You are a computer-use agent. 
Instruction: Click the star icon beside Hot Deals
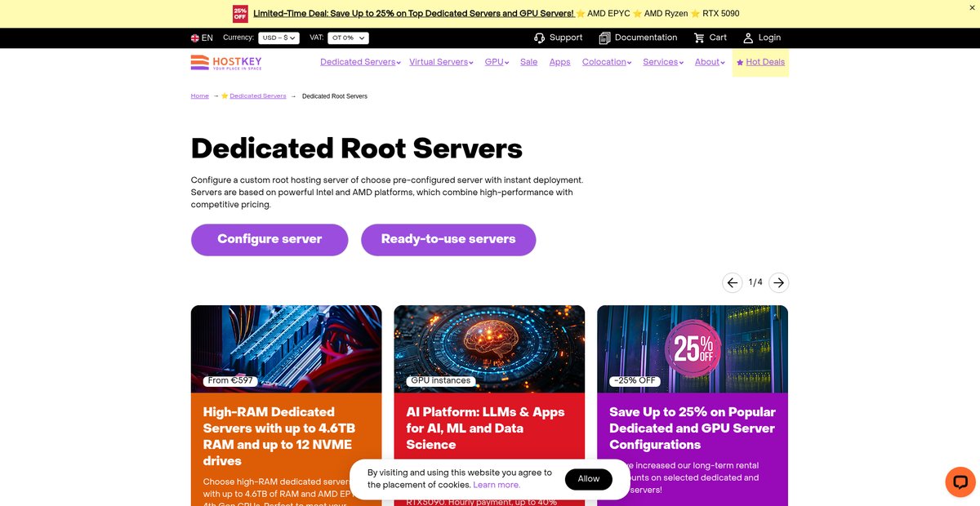740,63
